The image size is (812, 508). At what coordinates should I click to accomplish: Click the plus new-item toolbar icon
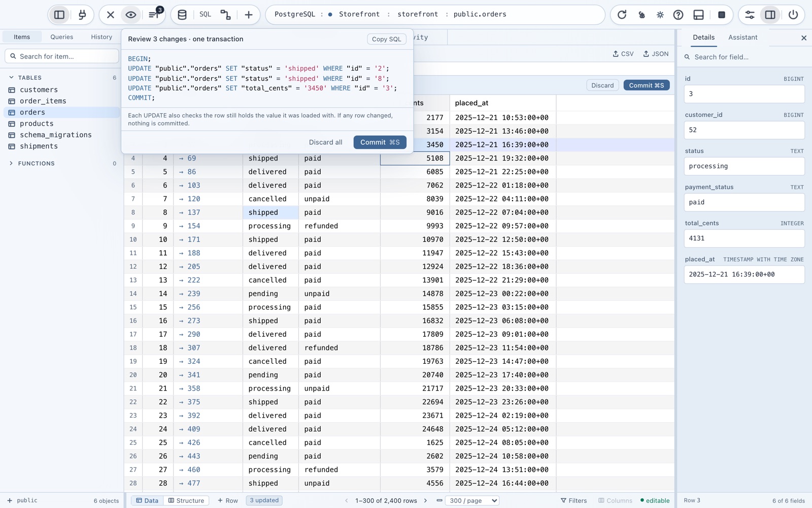[249, 15]
